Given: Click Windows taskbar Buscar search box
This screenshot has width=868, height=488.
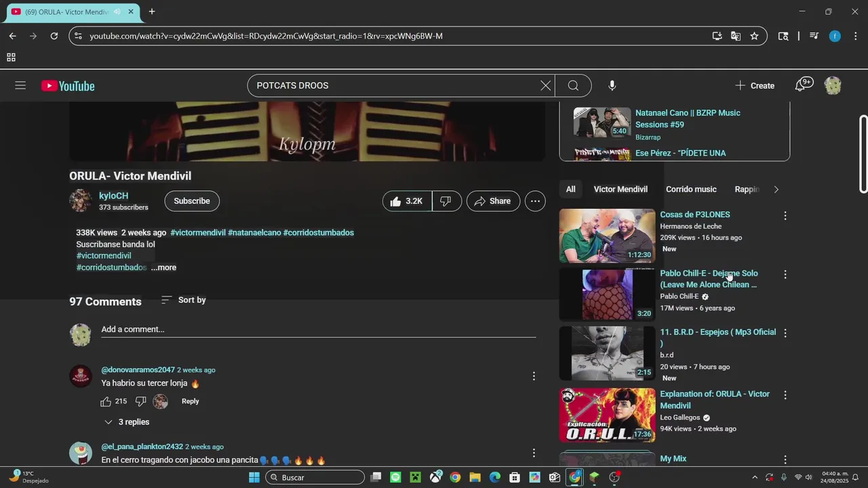Looking at the screenshot, I should point(315,477).
